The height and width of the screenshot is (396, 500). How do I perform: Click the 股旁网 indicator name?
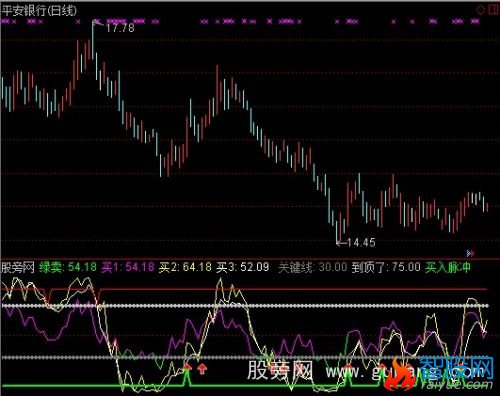[18, 267]
